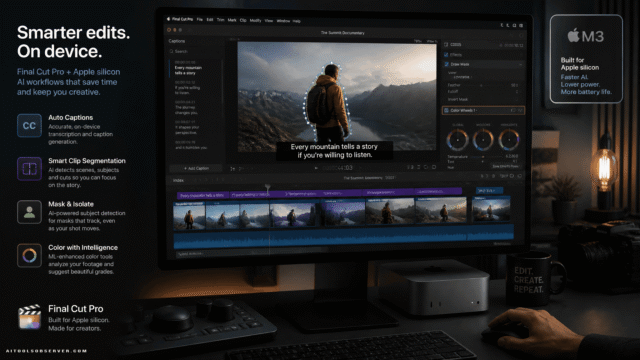Screen dimensions: 640x360
Task: Click the Shadows color wheel
Action: [x=483, y=140]
